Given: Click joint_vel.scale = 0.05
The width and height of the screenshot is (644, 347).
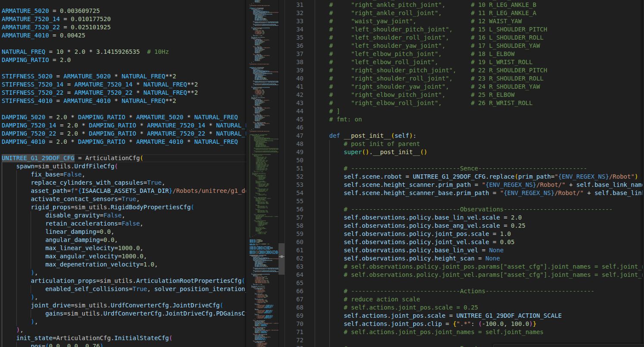Looking at the screenshot, I should click(429, 242).
